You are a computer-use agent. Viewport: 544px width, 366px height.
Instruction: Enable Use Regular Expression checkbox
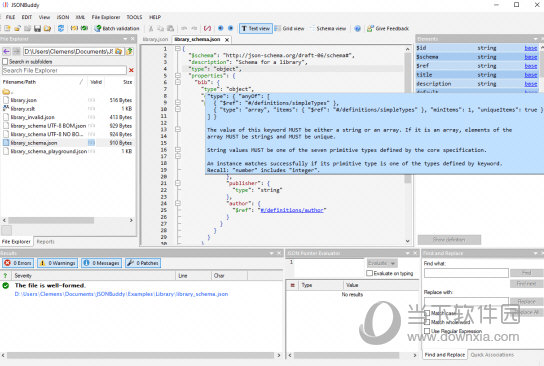(427, 331)
